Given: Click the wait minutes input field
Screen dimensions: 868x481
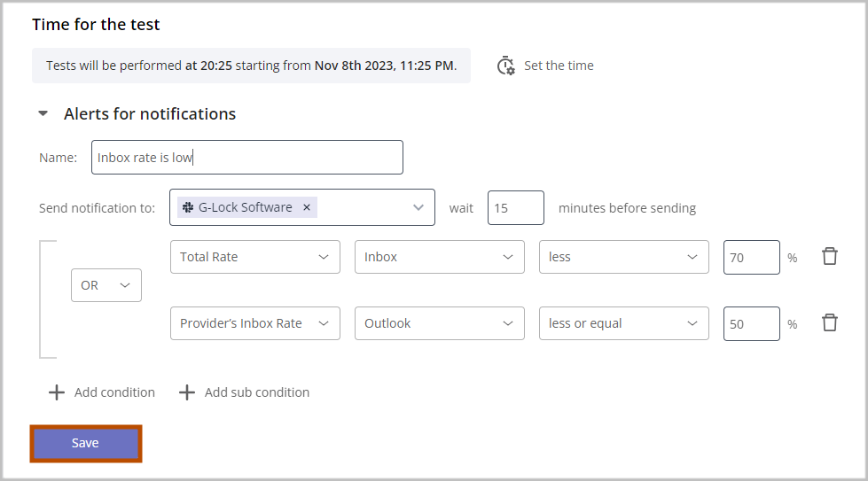Looking at the screenshot, I should pyautogui.click(x=515, y=208).
